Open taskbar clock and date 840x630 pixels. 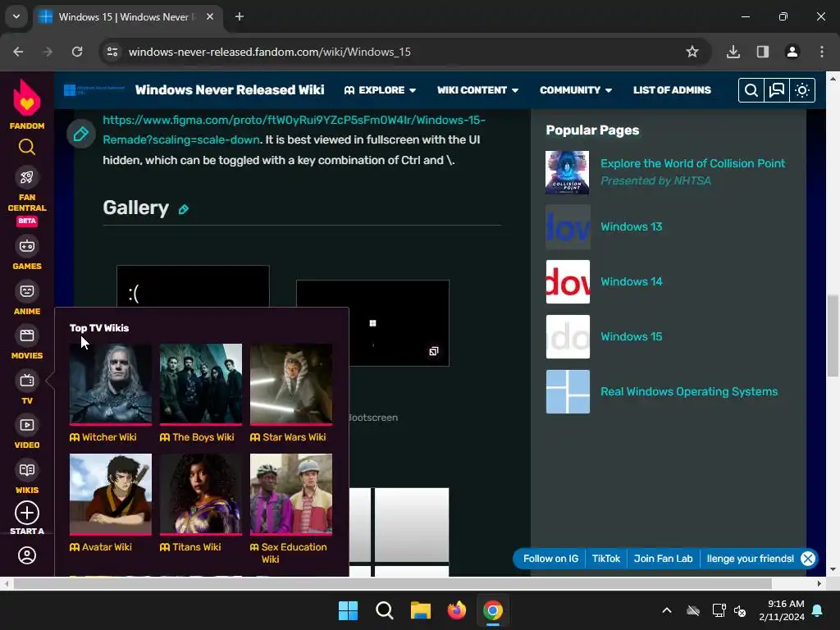(x=782, y=610)
